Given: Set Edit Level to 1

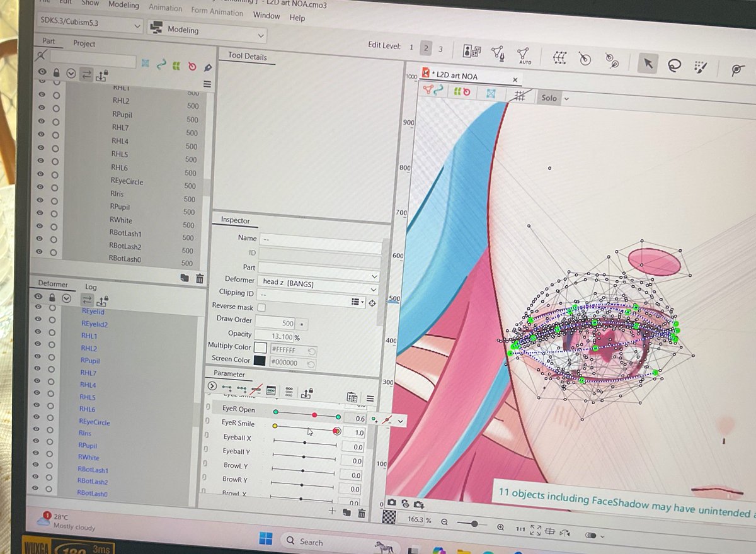Looking at the screenshot, I should [411, 47].
